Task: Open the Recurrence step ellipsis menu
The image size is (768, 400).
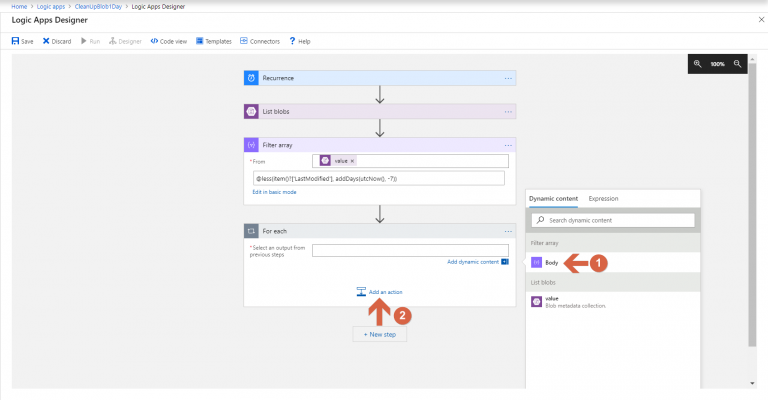Action: [x=508, y=78]
